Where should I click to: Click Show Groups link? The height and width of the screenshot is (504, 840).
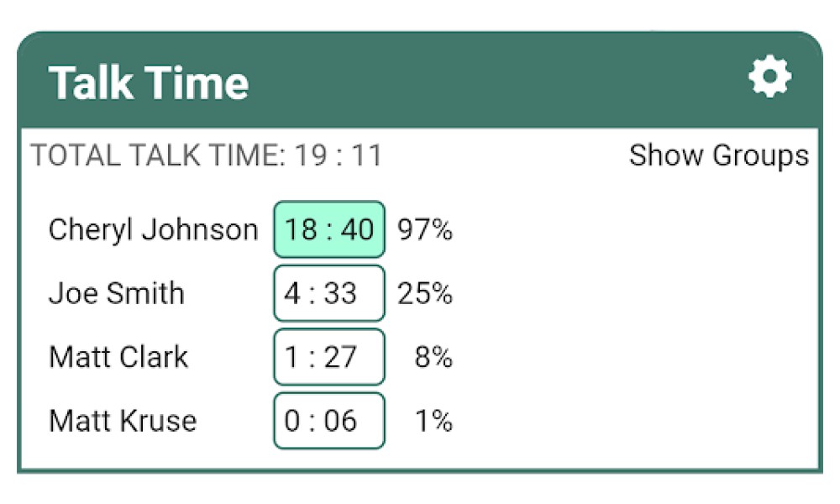pos(719,156)
